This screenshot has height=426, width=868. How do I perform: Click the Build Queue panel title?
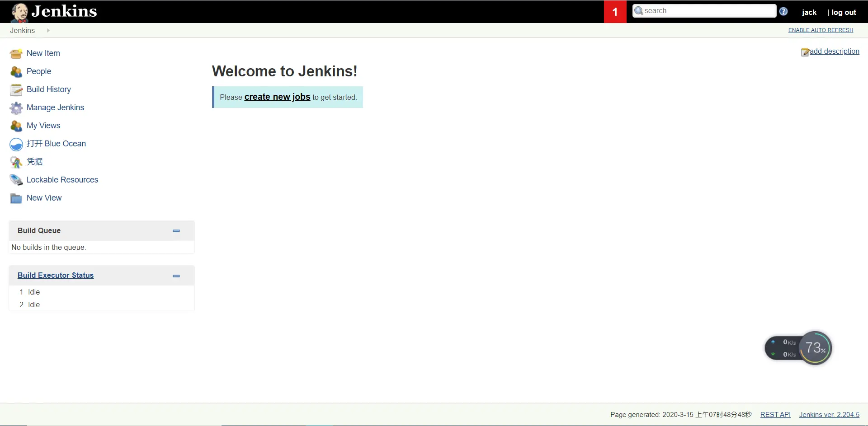pos(39,231)
